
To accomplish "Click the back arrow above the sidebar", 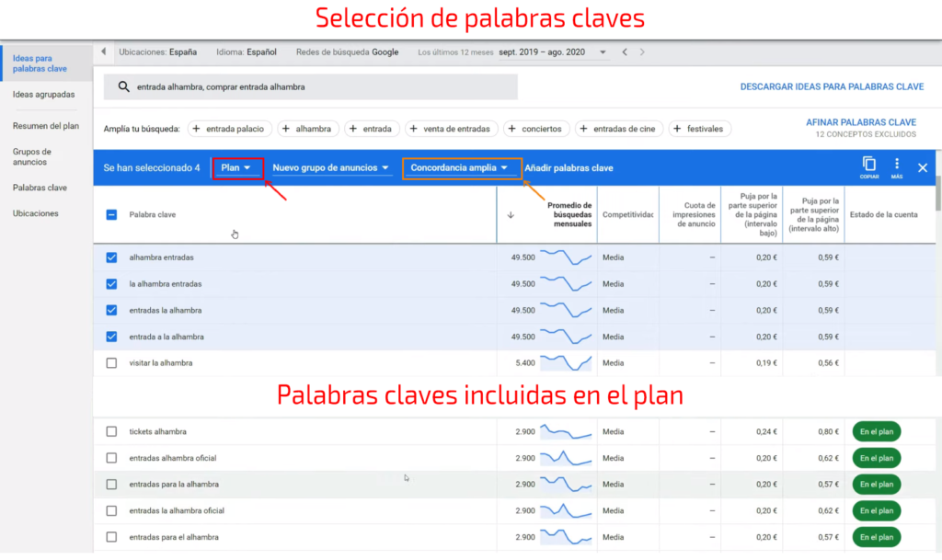I will tap(103, 52).
